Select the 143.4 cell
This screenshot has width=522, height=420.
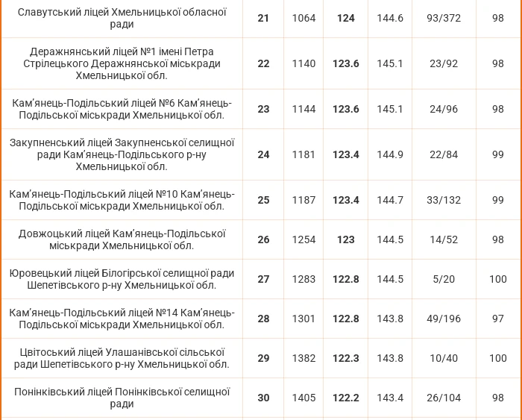[390, 398]
